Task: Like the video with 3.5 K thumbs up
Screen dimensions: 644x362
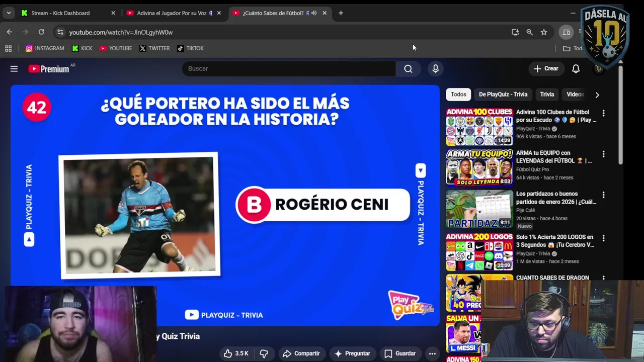Action: coord(236,353)
